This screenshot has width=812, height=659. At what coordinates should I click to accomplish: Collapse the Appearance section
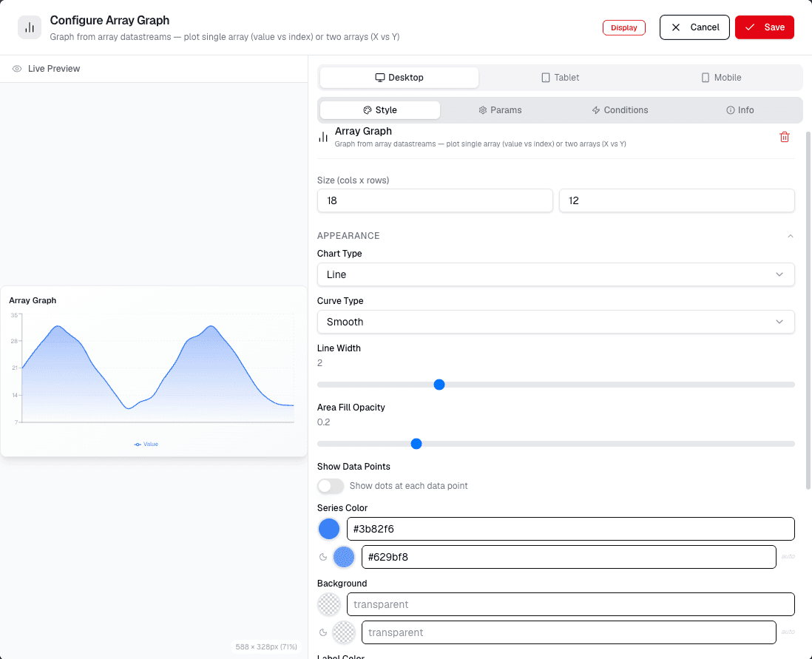tap(791, 236)
